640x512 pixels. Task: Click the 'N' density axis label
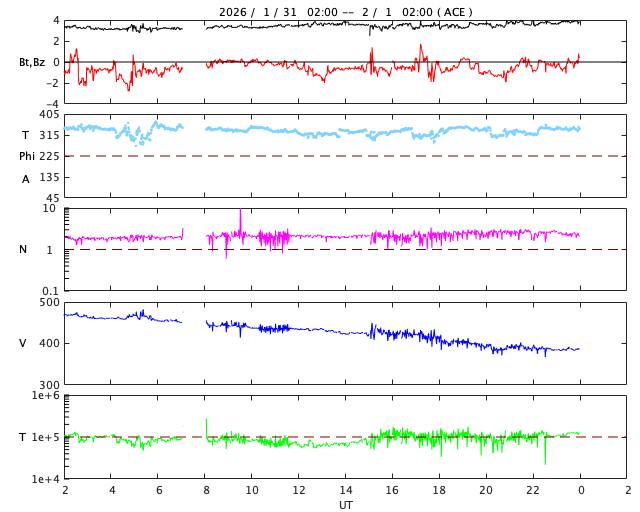coord(25,249)
